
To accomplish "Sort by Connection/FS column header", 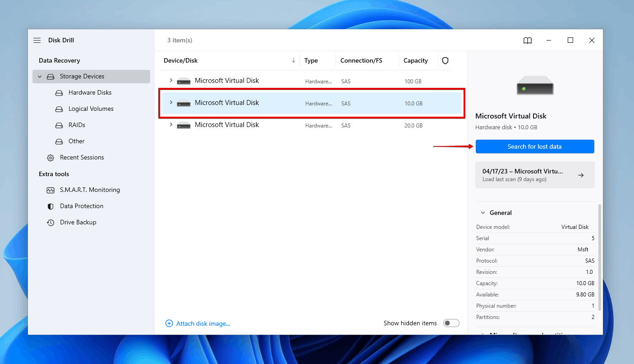I will (361, 60).
